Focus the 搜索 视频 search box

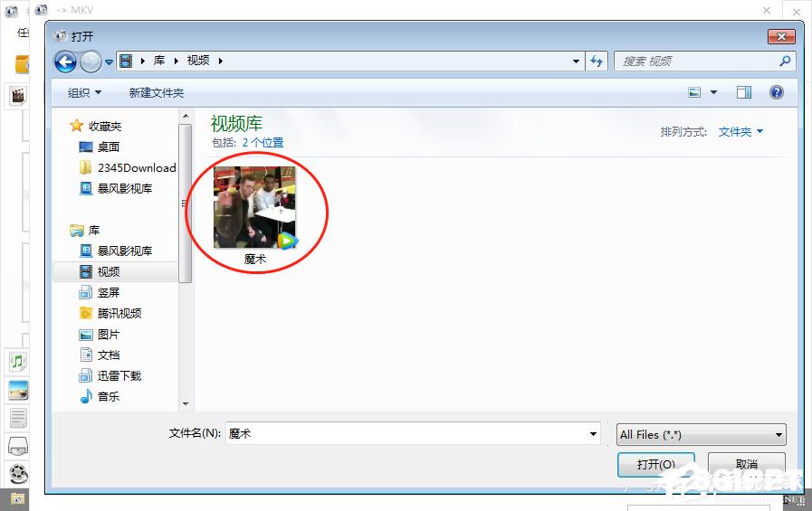[x=696, y=61]
